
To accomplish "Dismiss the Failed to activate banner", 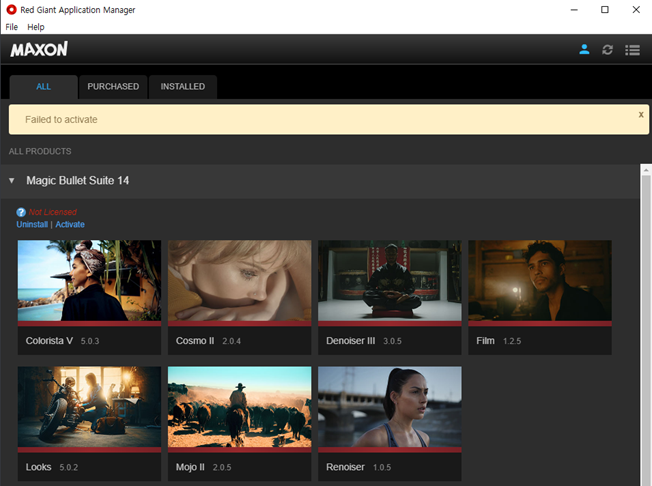I will [641, 114].
